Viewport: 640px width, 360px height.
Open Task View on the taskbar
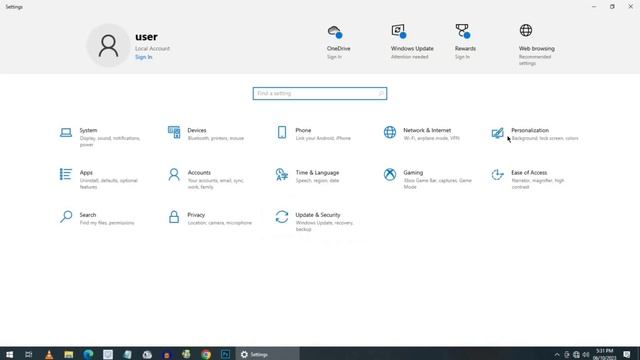coord(29,354)
